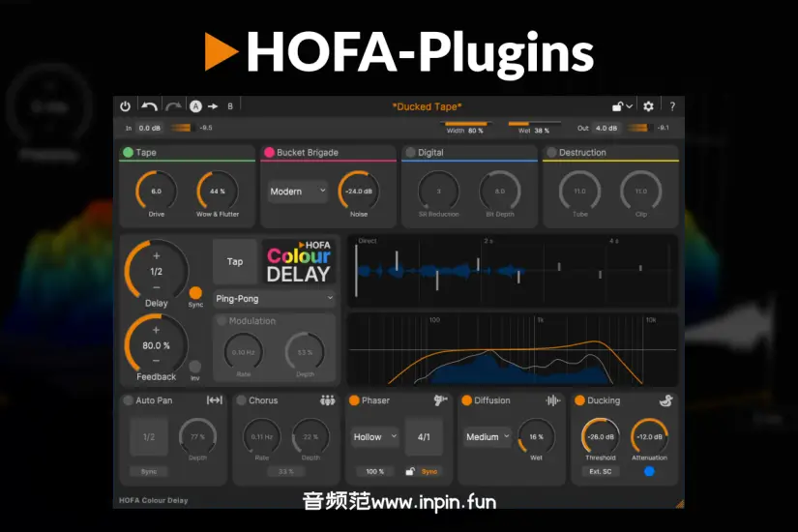Open the Modern bucket brigade dropdown

click(x=298, y=192)
